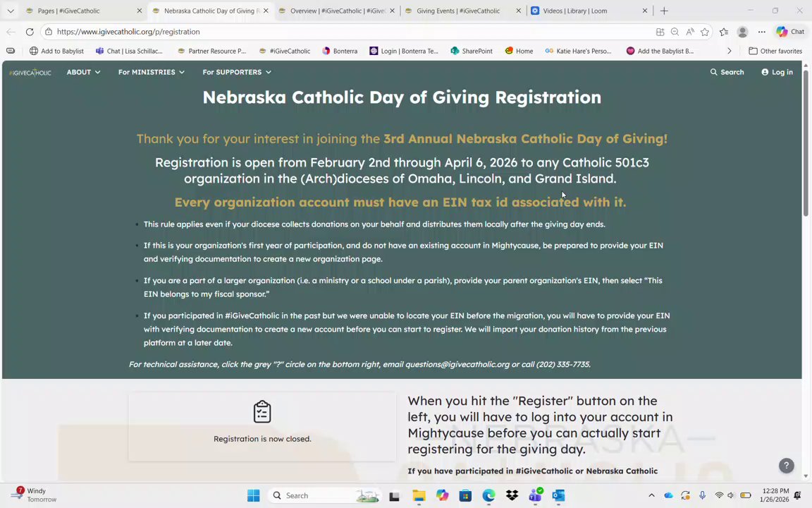Add page to favorites star icon
Image resolution: width=812 pixels, height=508 pixels.
[x=705, y=32]
